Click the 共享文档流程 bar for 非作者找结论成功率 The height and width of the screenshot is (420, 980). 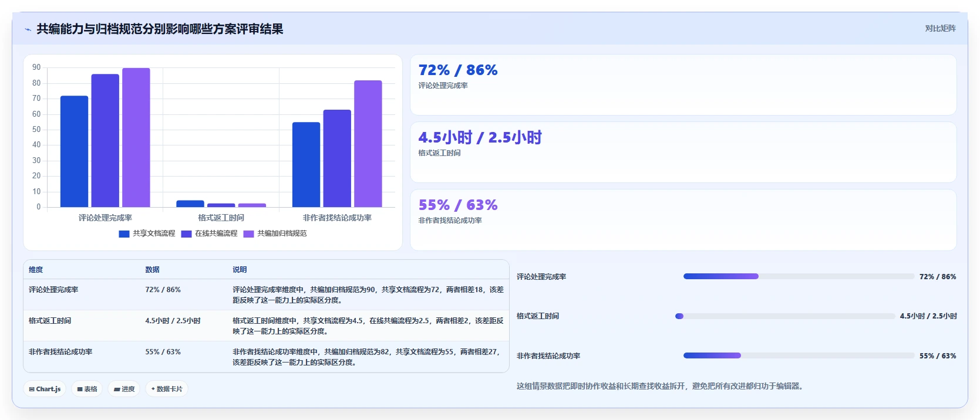tap(307, 165)
